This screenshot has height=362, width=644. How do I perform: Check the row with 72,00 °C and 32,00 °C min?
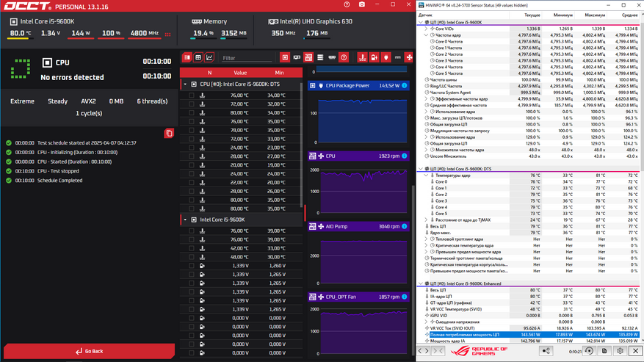coord(192,104)
